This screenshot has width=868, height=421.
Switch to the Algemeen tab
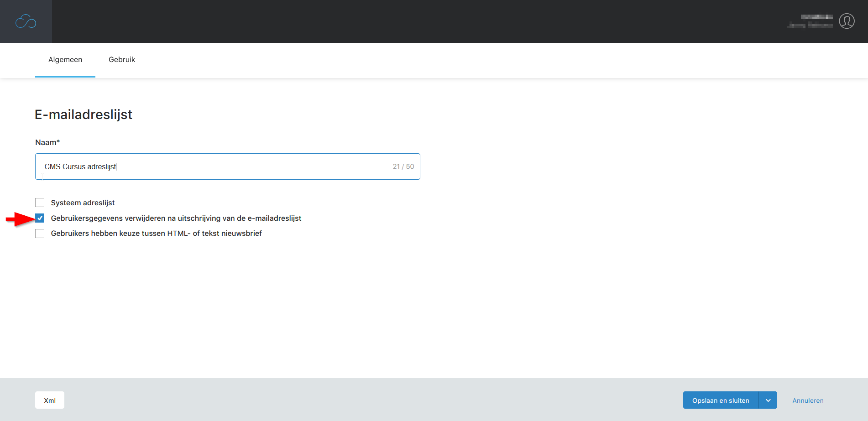pyautogui.click(x=65, y=60)
